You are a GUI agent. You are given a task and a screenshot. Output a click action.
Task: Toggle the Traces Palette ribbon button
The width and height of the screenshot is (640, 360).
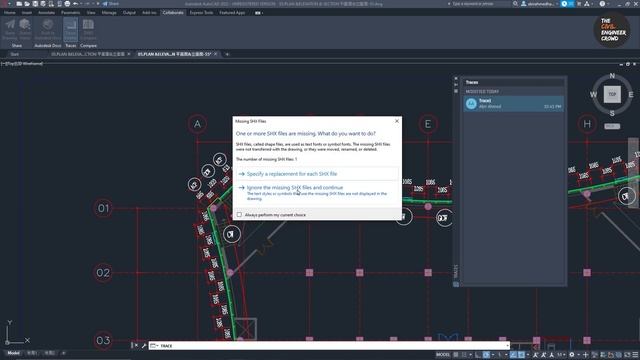click(x=71, y=29)
